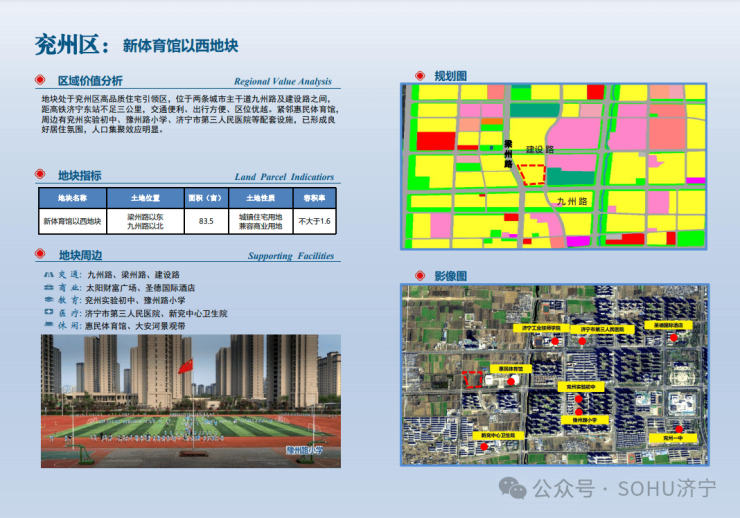Click the red dashed parcel on the satellite map

click(472, 379)
